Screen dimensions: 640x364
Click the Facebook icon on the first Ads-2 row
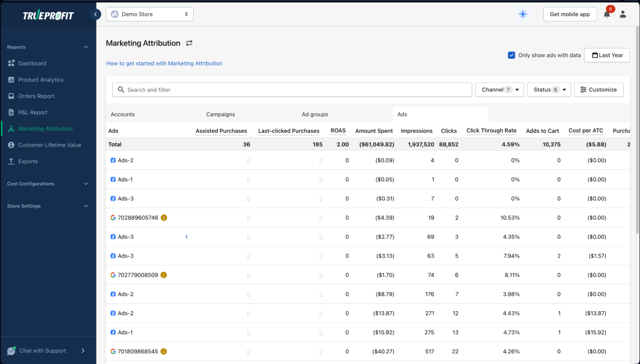coord(113,160)
